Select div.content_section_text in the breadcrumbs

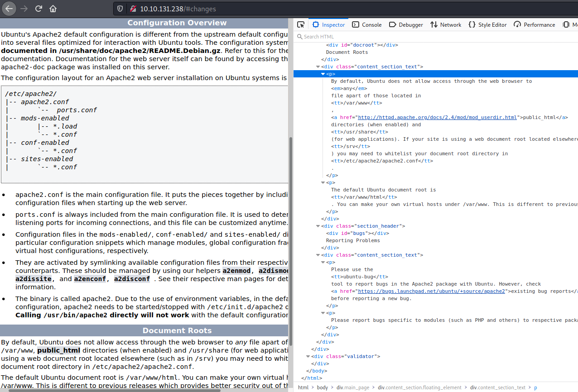498,387
